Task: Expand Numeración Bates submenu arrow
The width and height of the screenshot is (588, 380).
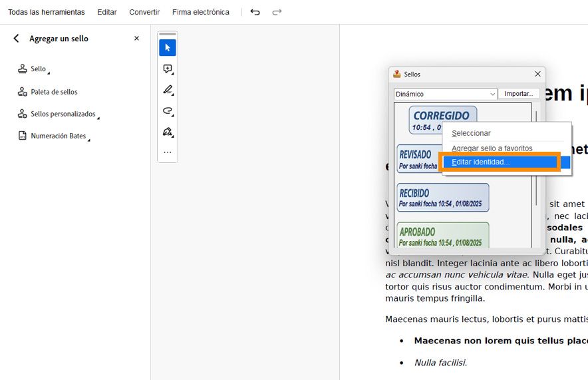Action: (x=89, y=140)
